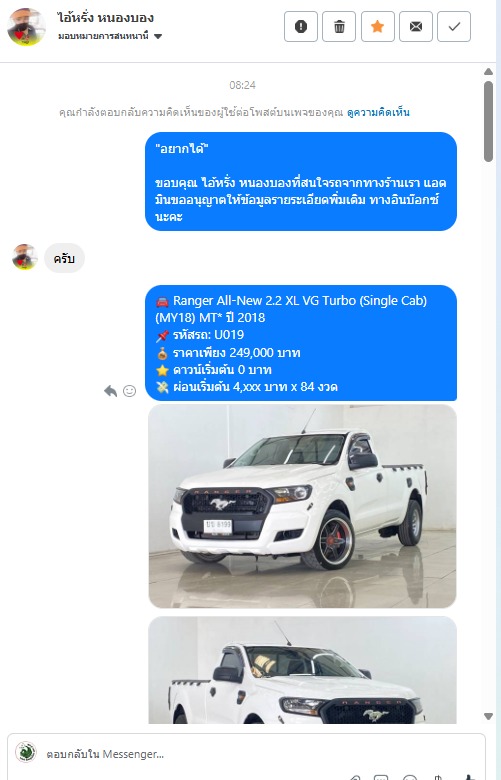Open second white Ranger photo

tap(302, 670)
